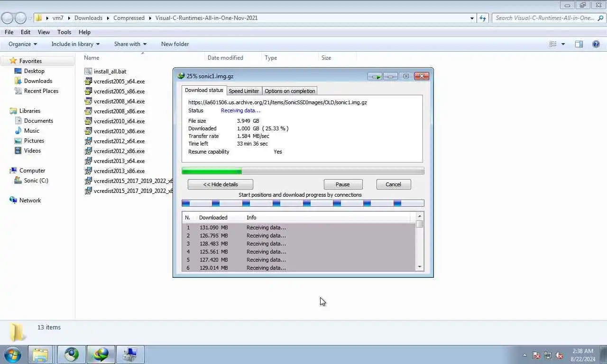Open the view options dropdown arrow
Image resolution: width=607 pixels, height=364 pixels.
pyautogui.click(x=563, y=44)
